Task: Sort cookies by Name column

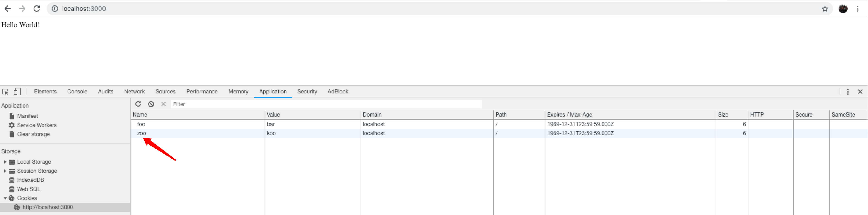Action: click(x=198, y=115)
